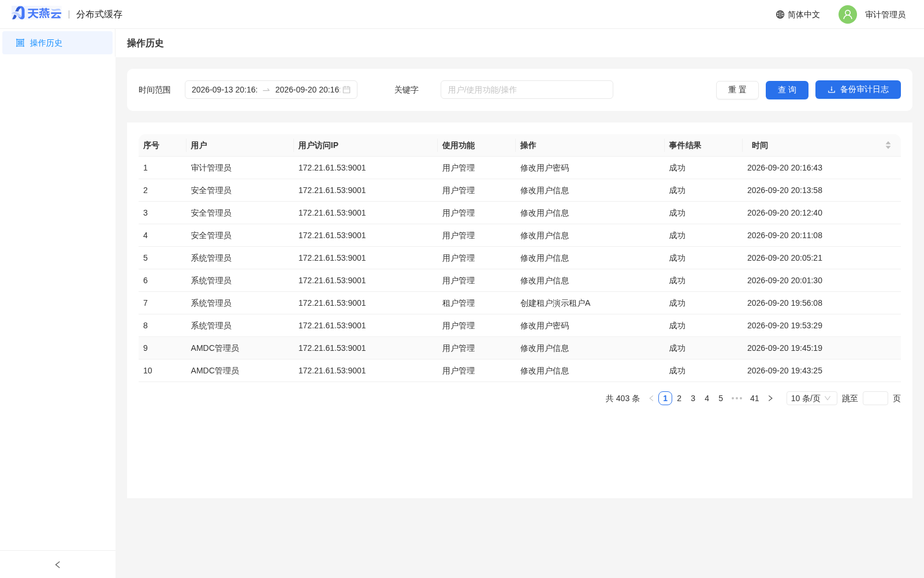Go to the previous page arrow
The height and width of the screenshot is (578, 924).
point(651,398)
